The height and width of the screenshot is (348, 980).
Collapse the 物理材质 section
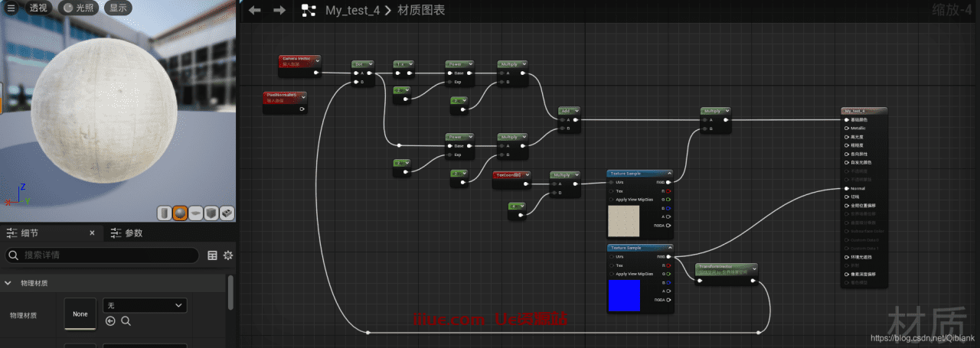8,283
